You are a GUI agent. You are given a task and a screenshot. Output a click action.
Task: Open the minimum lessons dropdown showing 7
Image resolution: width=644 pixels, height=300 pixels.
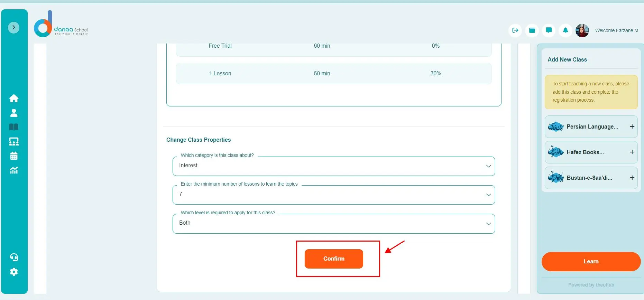pos(333,195)
